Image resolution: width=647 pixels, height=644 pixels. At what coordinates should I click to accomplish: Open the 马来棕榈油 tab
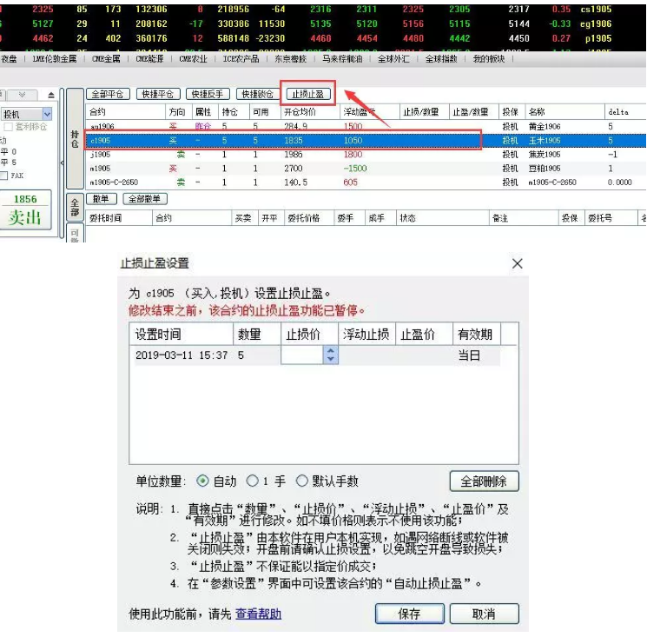click(x=342, y=59)
